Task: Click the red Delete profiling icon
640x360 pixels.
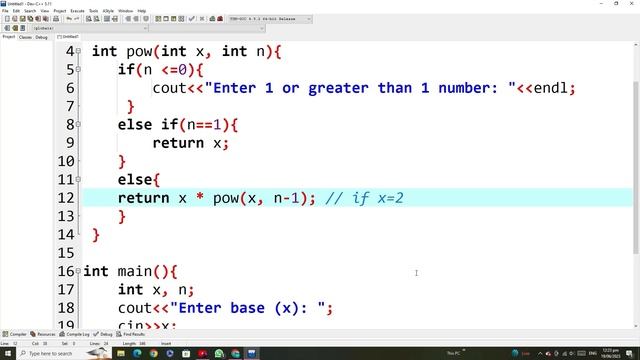Action: pyautogui.click(x=220, y=19)
